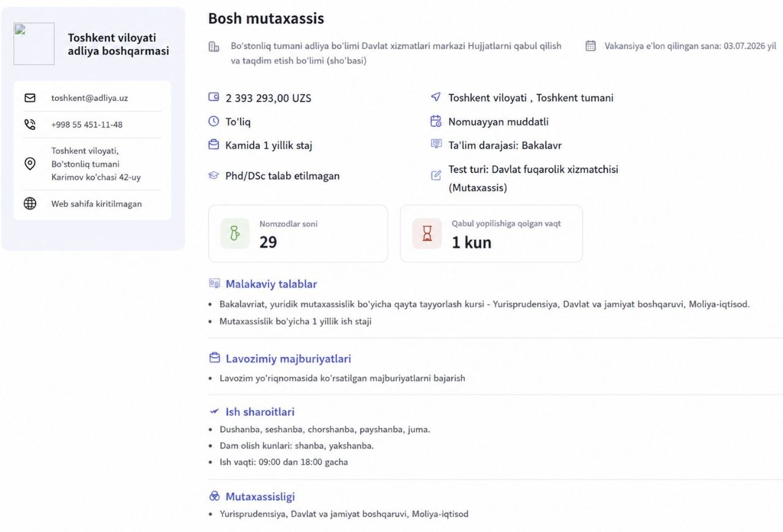Image resolution: width=783 pixels, height=532 pixels.
Task: Click the Ish sharoitlari section heading
Action: coord(260,412)
